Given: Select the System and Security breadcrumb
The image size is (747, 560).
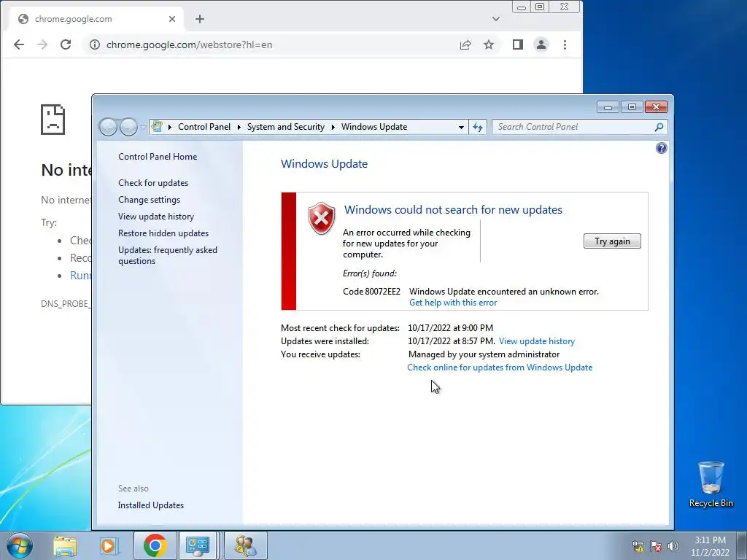Looking at the screenshot, I should point(286,127).
